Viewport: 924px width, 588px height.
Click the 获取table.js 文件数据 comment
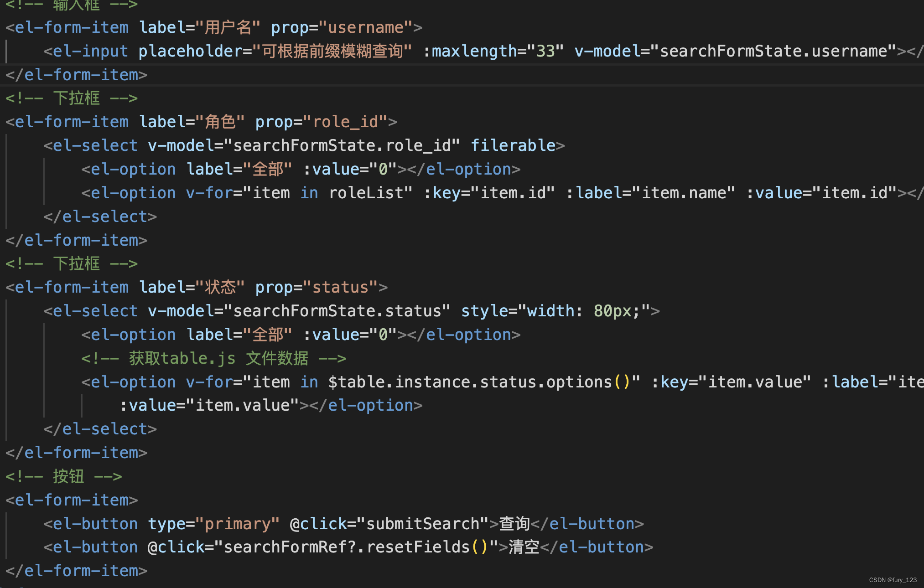pos(214,359)
